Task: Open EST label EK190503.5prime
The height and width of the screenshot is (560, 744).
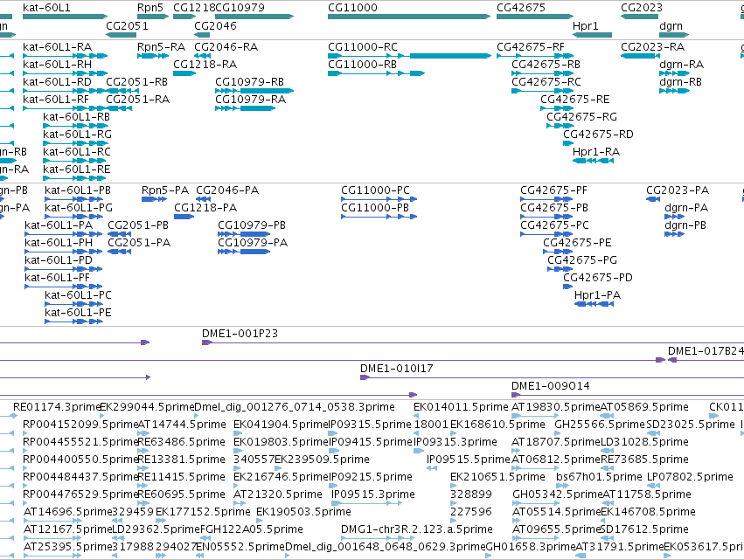Action: (303, 512)
